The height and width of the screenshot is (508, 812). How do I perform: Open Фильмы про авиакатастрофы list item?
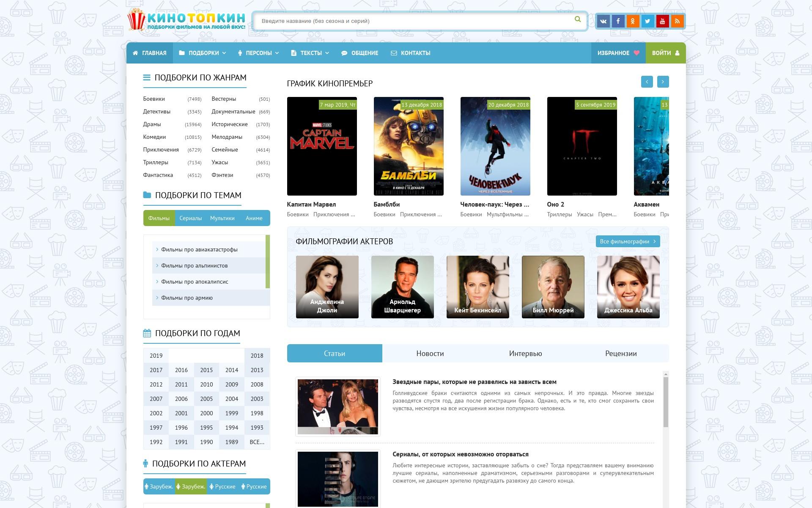coord(209,249)
